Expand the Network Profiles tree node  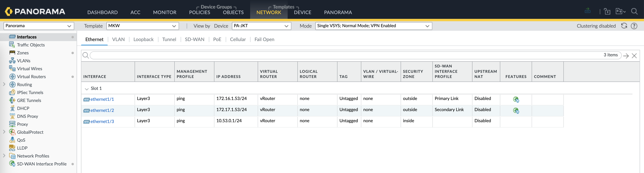tap(4, 156)
